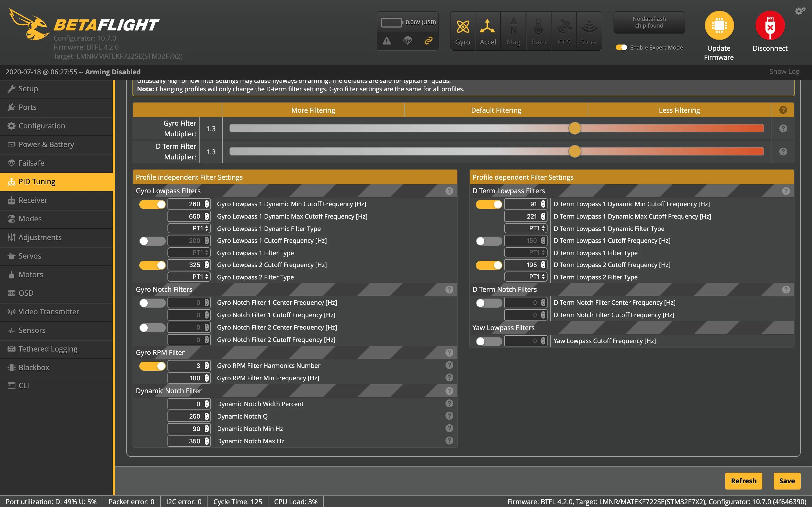Click the Save button
The width and height of the screenshot is (812, 507).
tap(787, 481)
